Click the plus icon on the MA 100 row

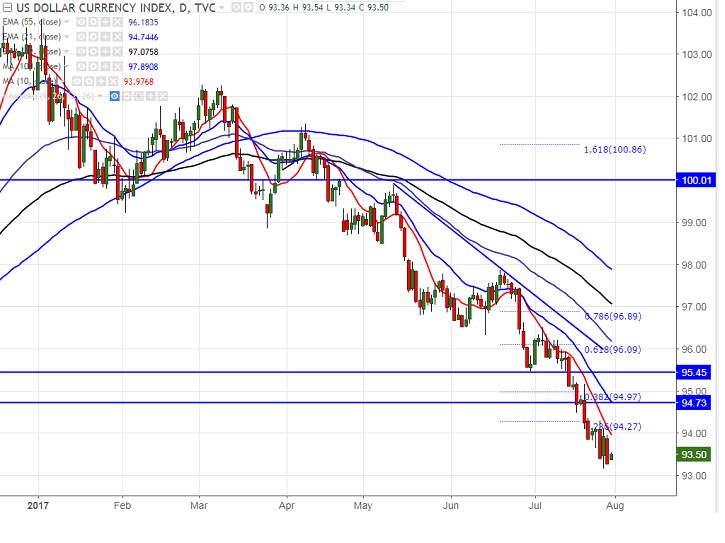coord(105,67)
